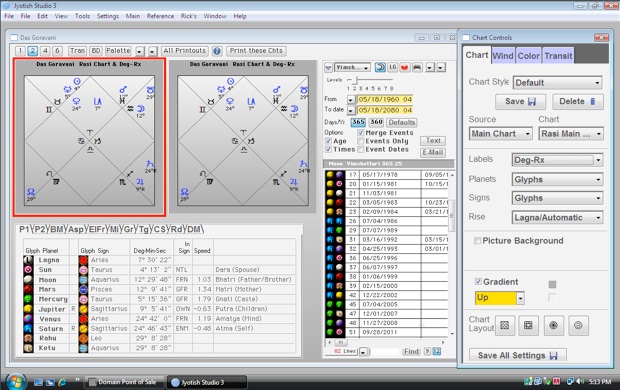Adjust the Levels slider handle
The width and height of the screenshot is (620, 390).
coord(355,80)
